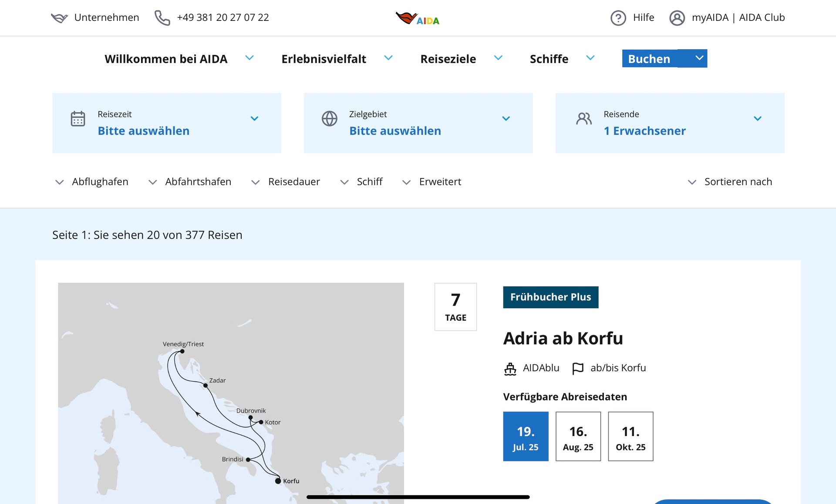Click the Zielgebiet globe icon
836x504 pixels.
click(x=330, y=118)
